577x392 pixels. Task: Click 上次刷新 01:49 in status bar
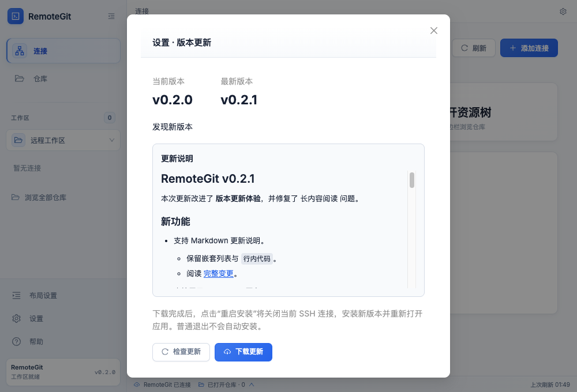click(x=550, y=385)
